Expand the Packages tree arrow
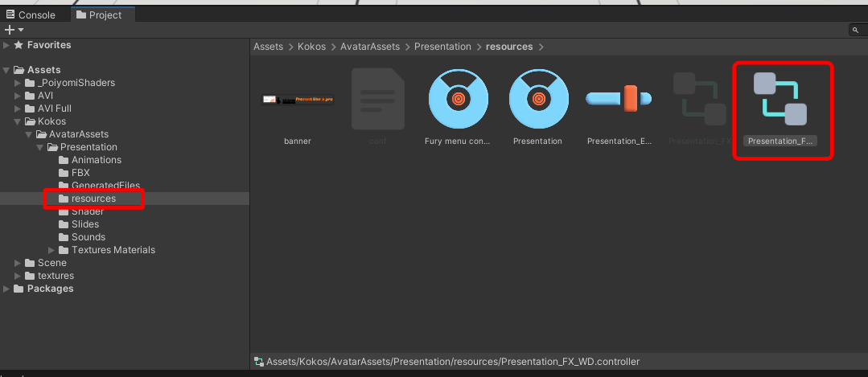Image resolution: width=868 pixels, height=377 pixels. tap(7, 289)
